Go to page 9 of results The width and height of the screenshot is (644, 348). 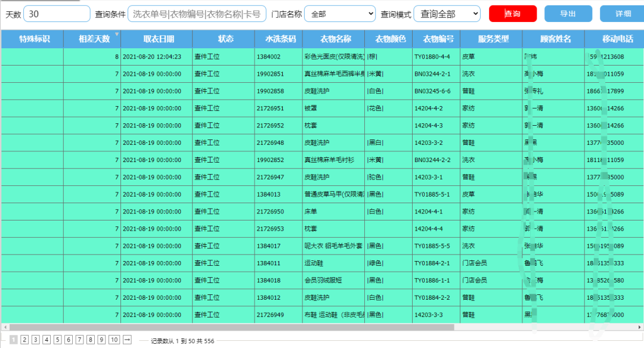coord(101,340)
